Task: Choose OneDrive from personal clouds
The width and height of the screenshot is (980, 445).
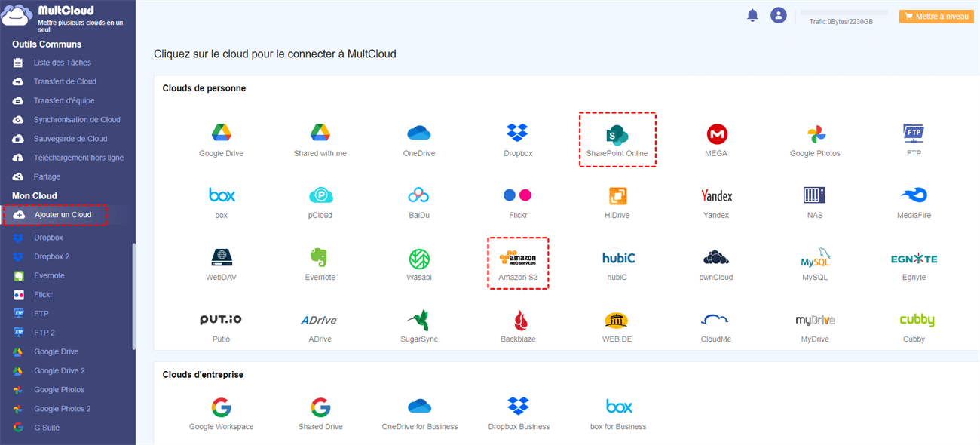Action: click(x=419, y=140)
